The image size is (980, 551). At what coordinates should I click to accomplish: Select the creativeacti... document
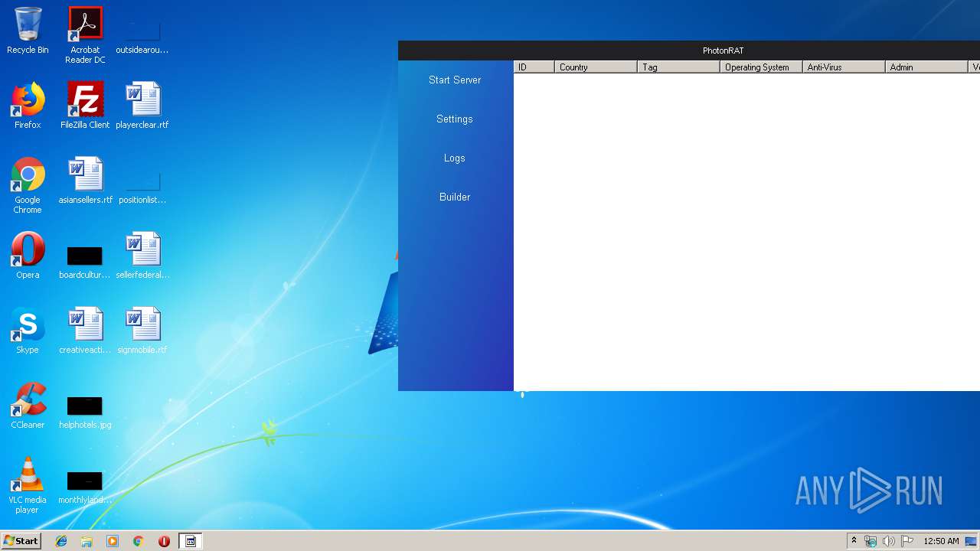85,331
